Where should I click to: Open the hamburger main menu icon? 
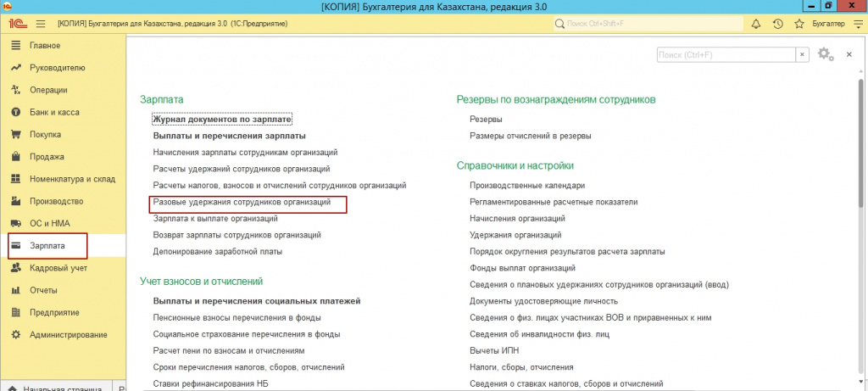click(41, 24)
